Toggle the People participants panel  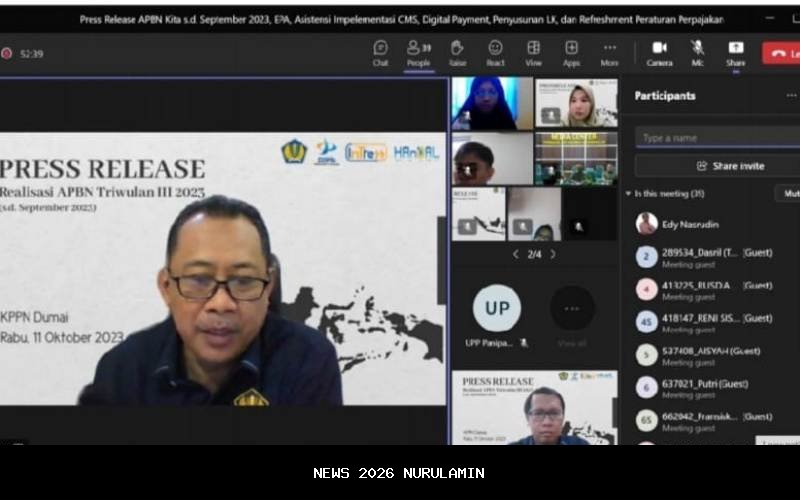pyautogui.click(x=418, y=54)
